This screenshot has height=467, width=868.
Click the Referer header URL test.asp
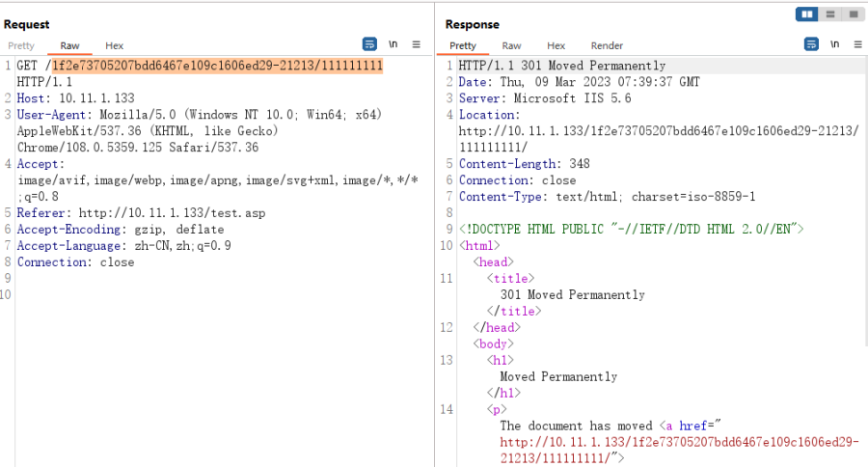pyautogui.click(x=173, y=213)
